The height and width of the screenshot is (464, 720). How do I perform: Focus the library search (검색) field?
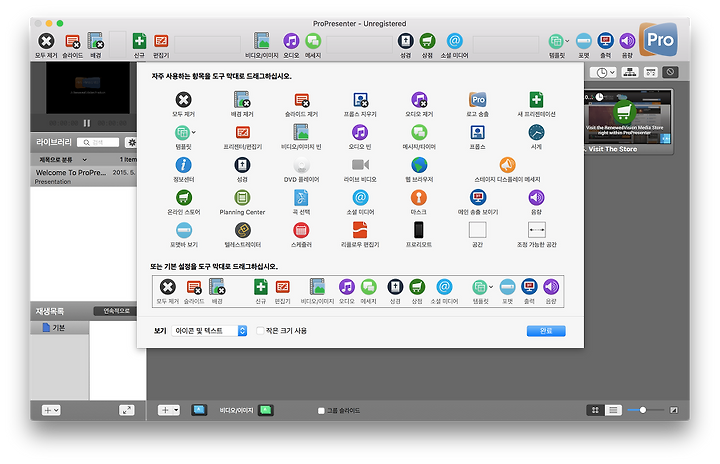(x=98, y=142)
